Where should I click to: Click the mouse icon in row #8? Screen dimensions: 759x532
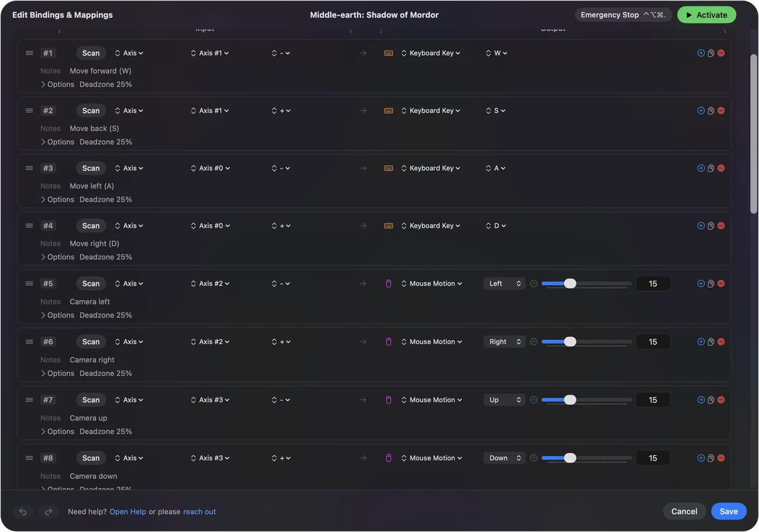389,458
